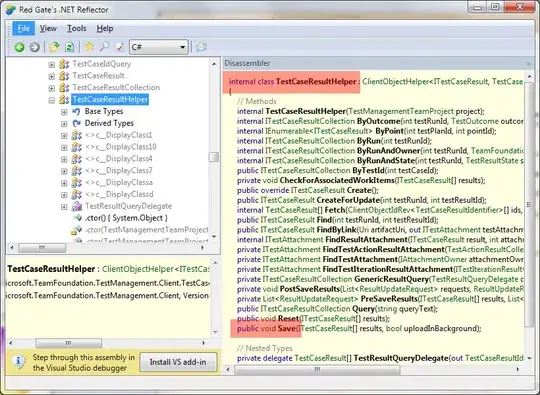Open the View menu
The height and width of the screenshot is (395, 540).
[48, 29]
